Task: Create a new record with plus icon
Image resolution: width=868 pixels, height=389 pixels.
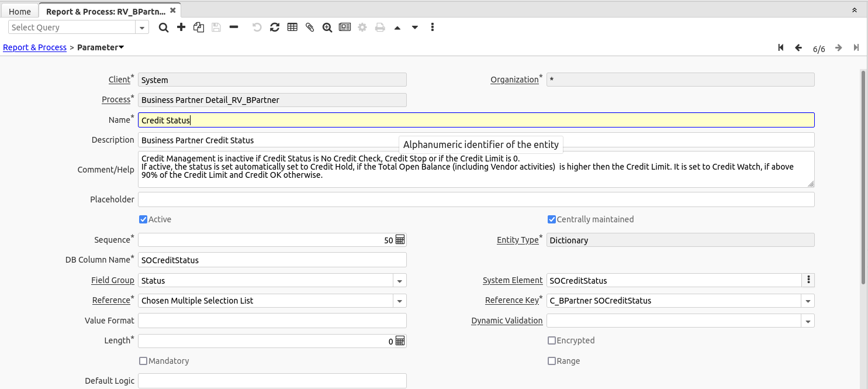Action: tap(181, 27)
